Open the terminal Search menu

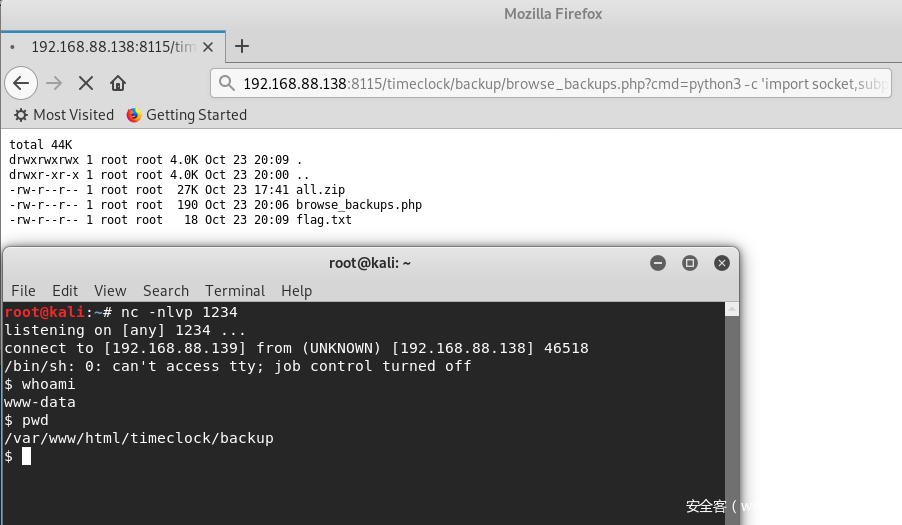point(166,291)
